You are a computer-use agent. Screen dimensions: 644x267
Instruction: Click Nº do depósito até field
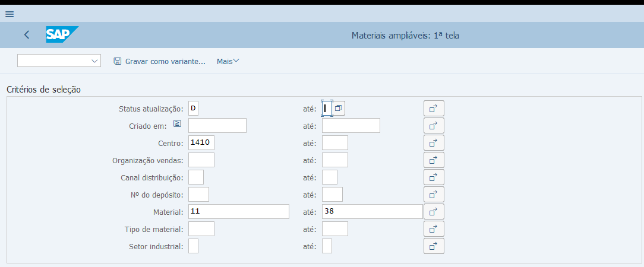click(x=332, y=195)
